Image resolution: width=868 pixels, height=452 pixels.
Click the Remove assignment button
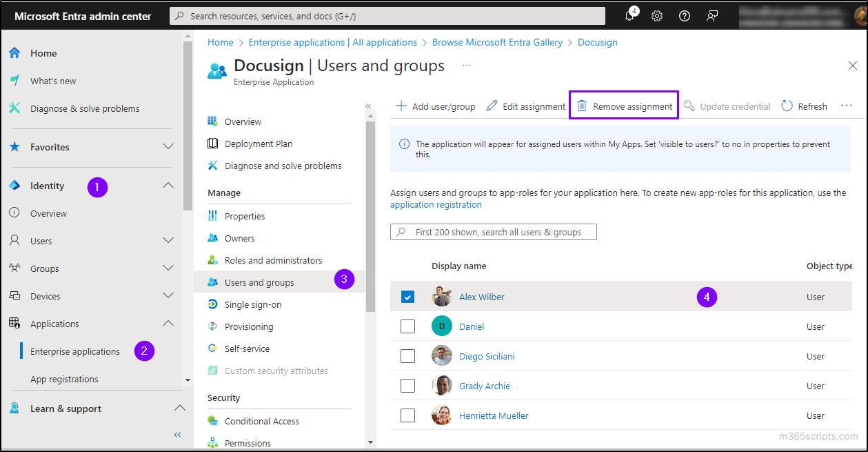click(x=624, y=106)
